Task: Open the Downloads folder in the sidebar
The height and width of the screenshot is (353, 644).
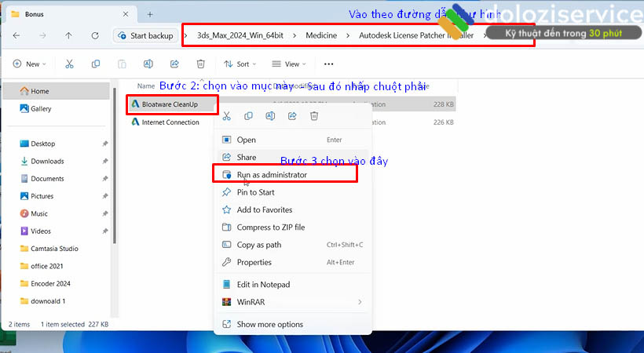Action: 47,161
